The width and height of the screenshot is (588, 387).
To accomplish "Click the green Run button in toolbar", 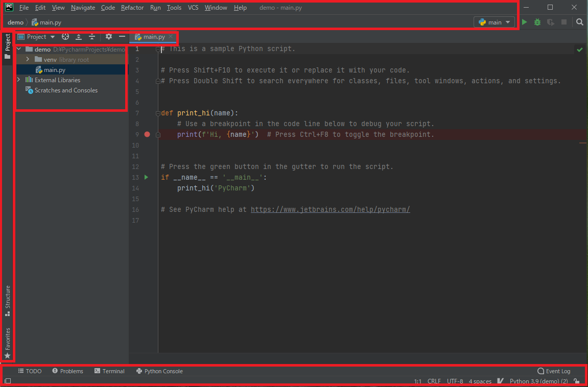I will [x=525, y=22].
